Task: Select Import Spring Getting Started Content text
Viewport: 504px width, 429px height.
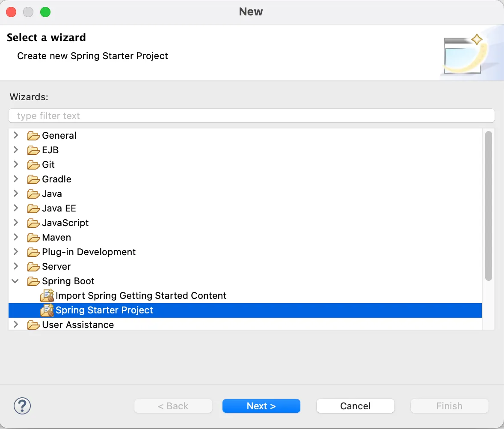Action: [141, 295]
